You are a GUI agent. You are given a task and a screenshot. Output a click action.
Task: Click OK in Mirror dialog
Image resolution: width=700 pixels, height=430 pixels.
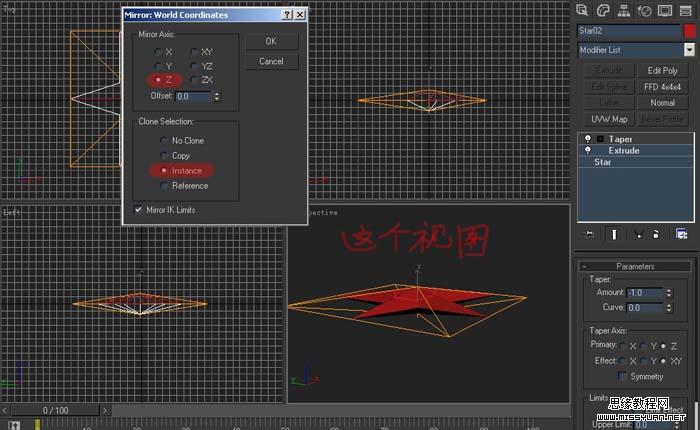(271, 41)
